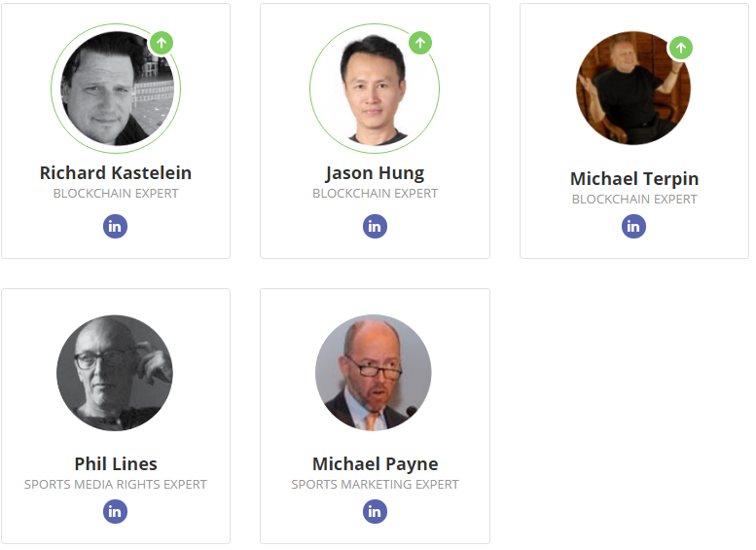This screenshot has width=756, height=550.
Task: Click the Jason Hung name heading
Action: (375, 172)
